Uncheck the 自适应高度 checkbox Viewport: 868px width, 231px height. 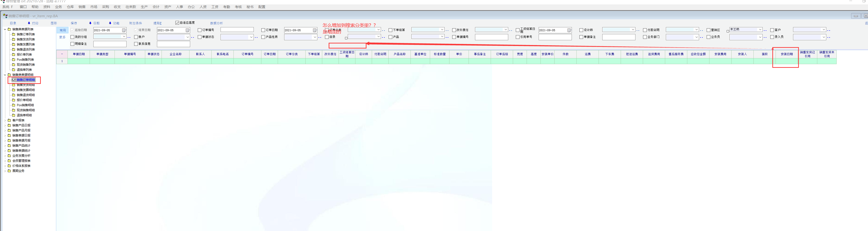[x=177, y=23]
